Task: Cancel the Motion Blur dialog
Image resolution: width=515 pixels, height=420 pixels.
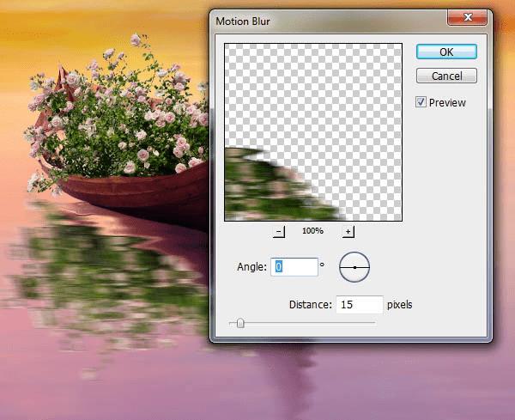Action: click(x=446, y=76)
